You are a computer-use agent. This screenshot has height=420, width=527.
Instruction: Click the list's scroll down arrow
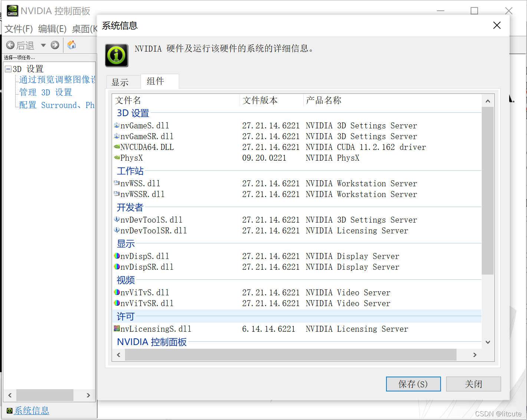(488, 342)
